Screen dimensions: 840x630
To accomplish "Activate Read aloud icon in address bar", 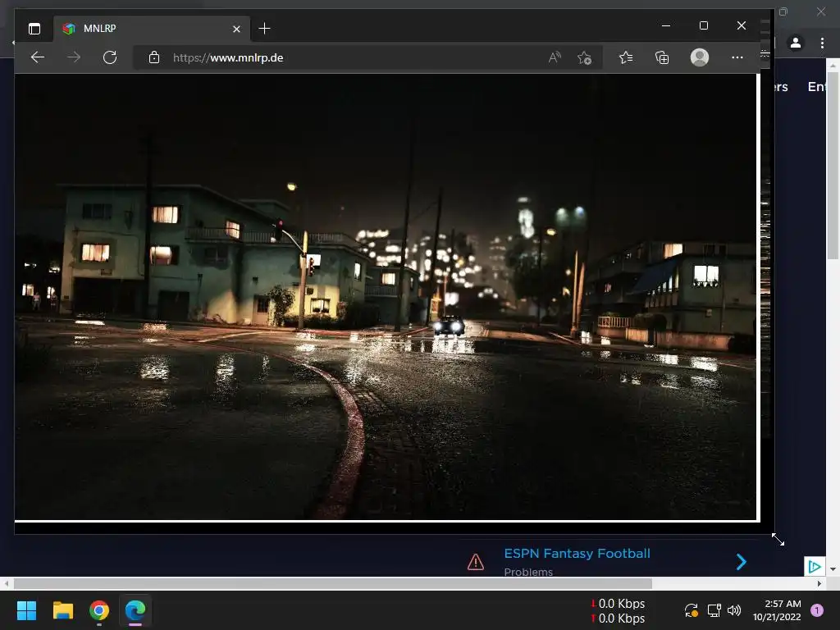I will (x=555, y=57).
